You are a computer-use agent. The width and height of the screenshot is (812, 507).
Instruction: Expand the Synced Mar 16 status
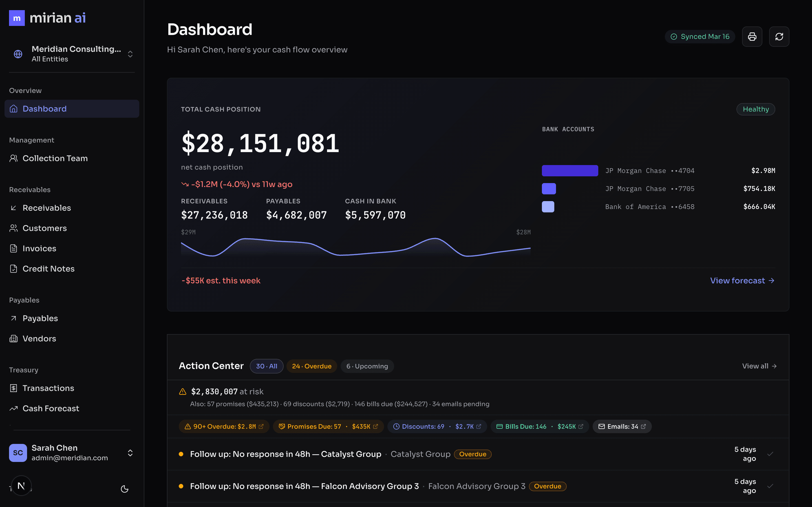(x=700, y=36)
